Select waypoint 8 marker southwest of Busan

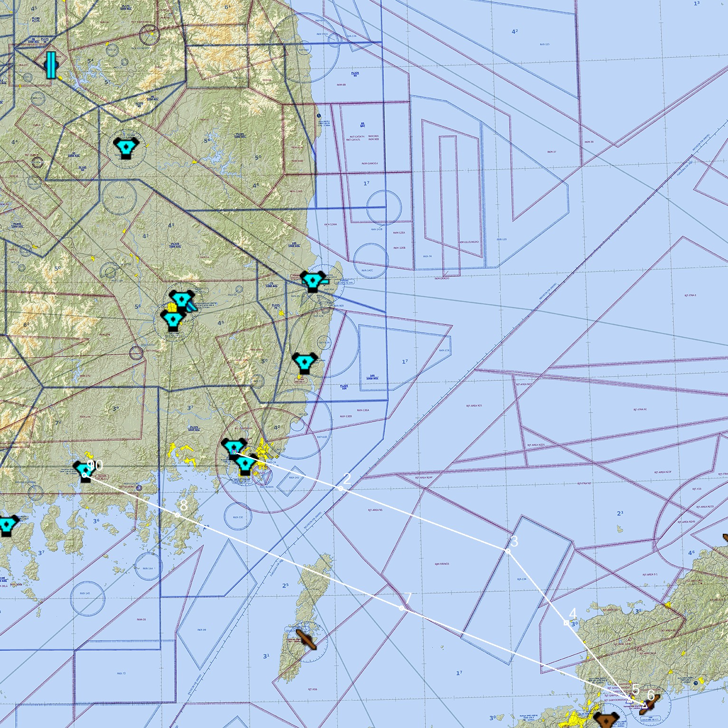pos(178,515)
